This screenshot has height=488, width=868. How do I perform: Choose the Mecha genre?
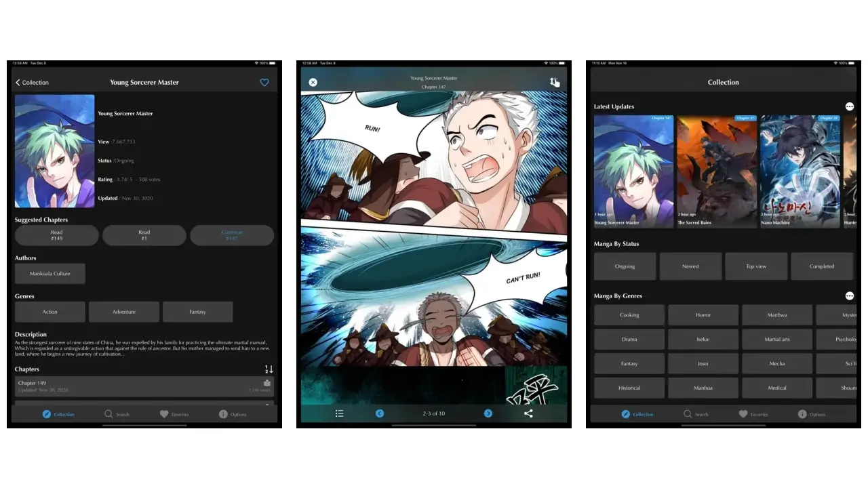[x=777, y=364]
